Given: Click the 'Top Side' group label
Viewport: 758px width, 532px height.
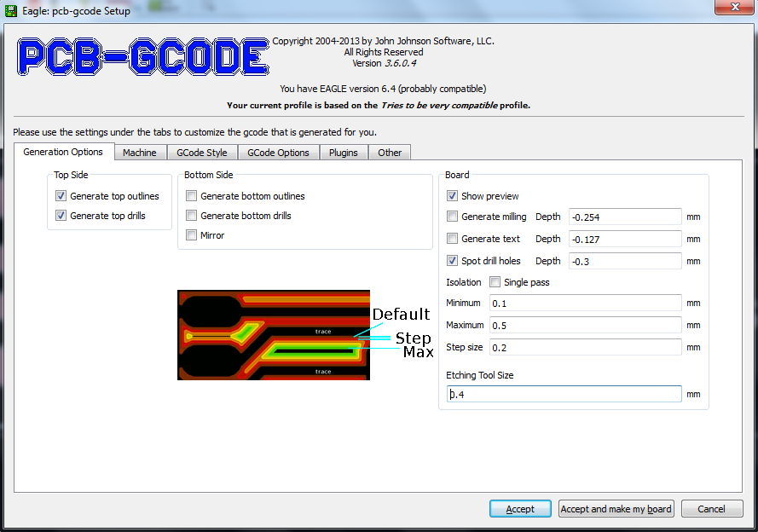Looking at the screenshot, I should [x=71, y=175].
